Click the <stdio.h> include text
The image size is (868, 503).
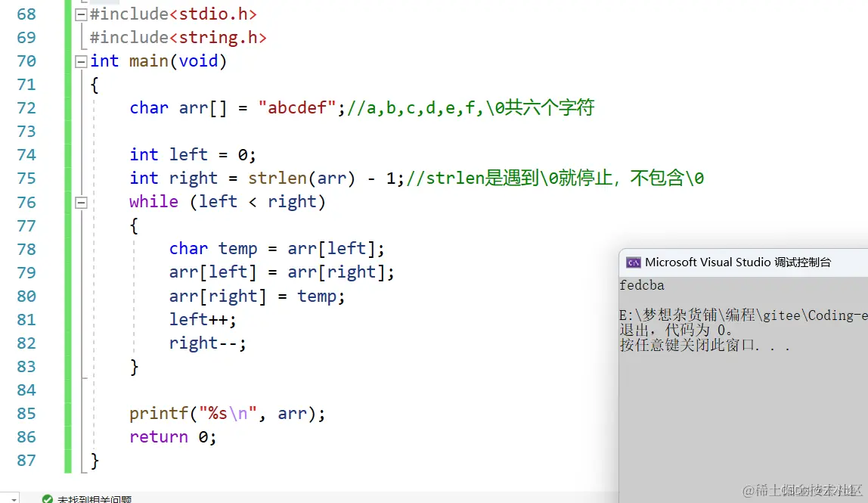pos(213,14)
